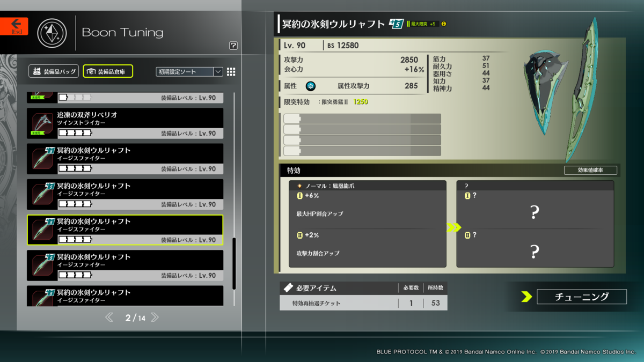Viewport: 644px width, 362px height.
Task: Click the BLUE PROTOCOL copyright notice
Action: [x=506, y=352]
